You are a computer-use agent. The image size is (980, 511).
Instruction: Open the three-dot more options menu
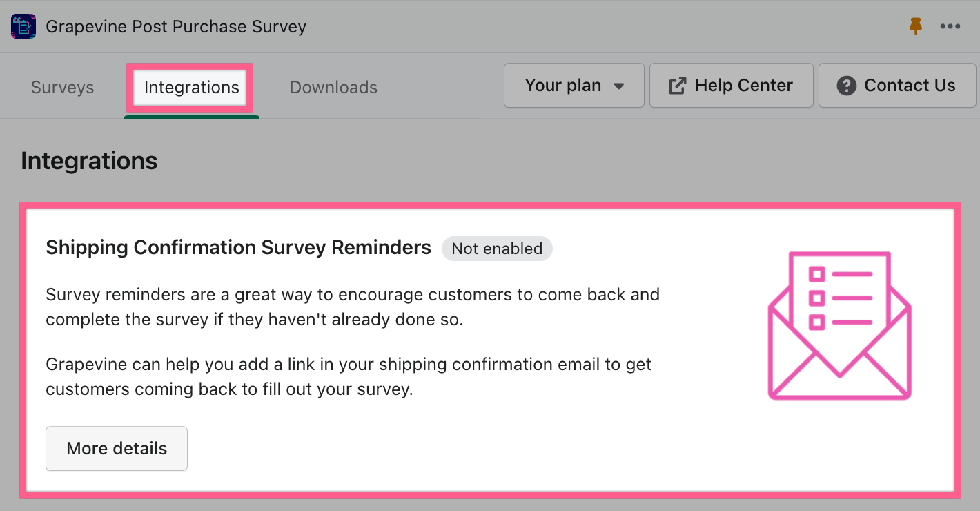(x=950, y=26)
